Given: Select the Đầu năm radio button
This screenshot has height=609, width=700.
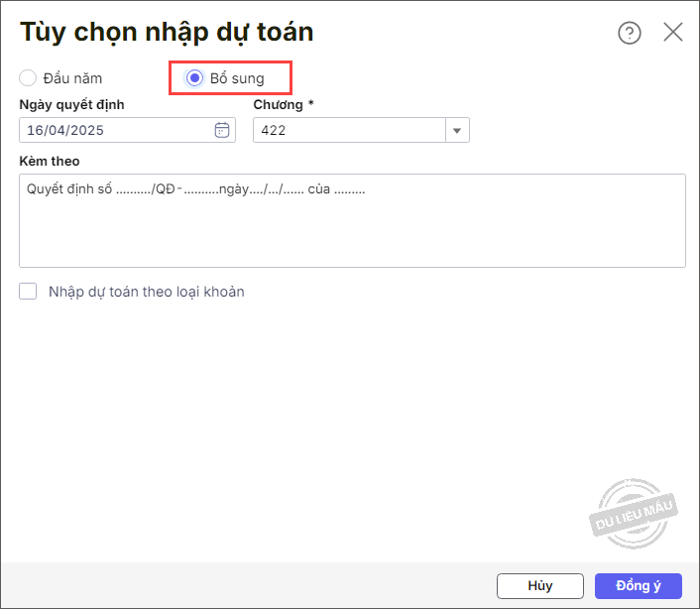Looking at the screenshot, I should coord(28,78).
